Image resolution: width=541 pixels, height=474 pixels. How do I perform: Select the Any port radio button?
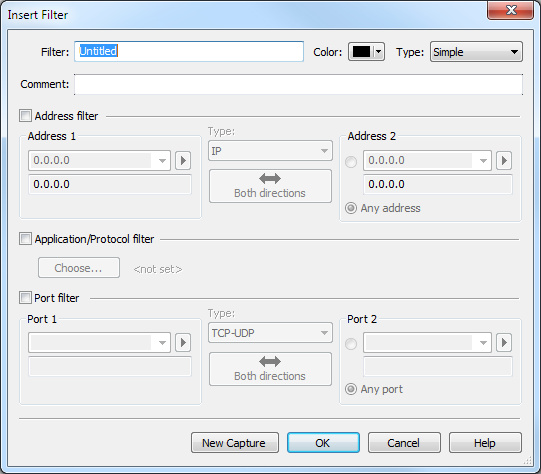[351, 389]
